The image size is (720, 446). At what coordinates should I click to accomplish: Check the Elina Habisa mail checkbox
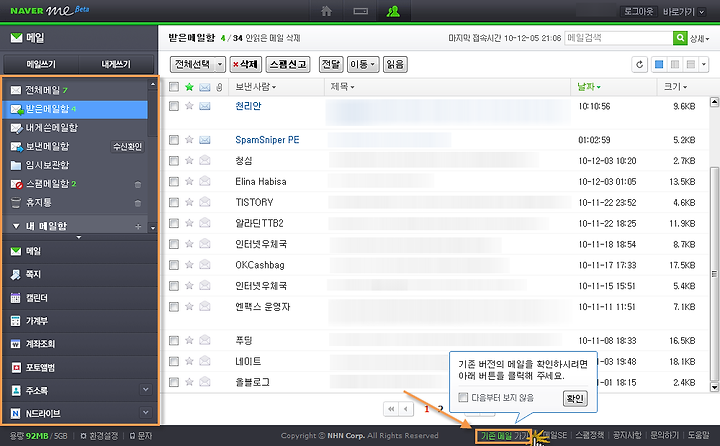174,181
